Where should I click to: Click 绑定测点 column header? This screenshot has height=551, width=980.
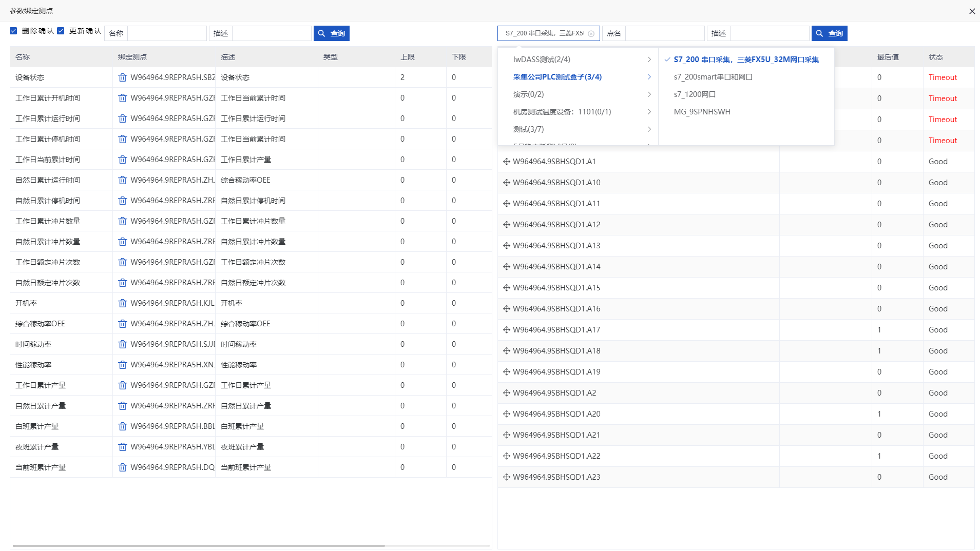pos(132,57)
